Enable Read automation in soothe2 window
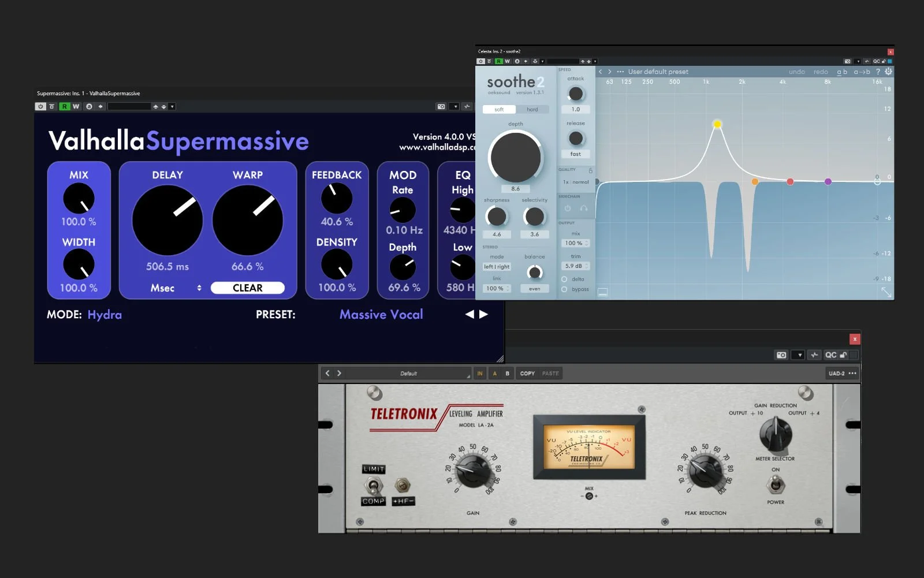Screen dimensions: 924x578 click(498, 61)
